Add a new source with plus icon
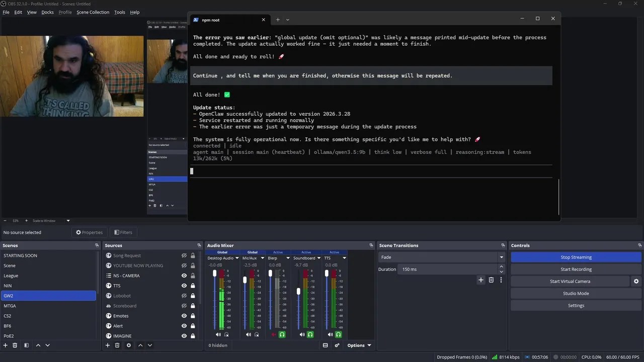Viewport: 644px width, 362px height. (x=107, y=345)
